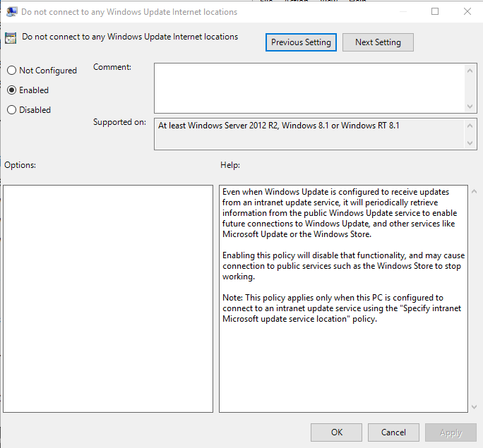Image resolution: width=483 pixels, height=448 pixels.
Task: Click the Help pane scroll up arrow
Action: click(x=474, y=191)
